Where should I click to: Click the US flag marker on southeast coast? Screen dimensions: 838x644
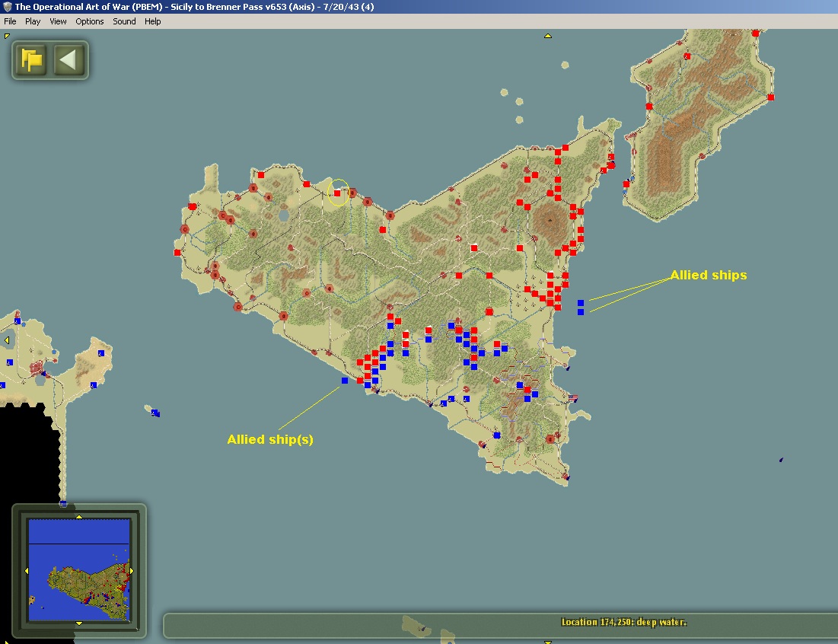point(573,398)
